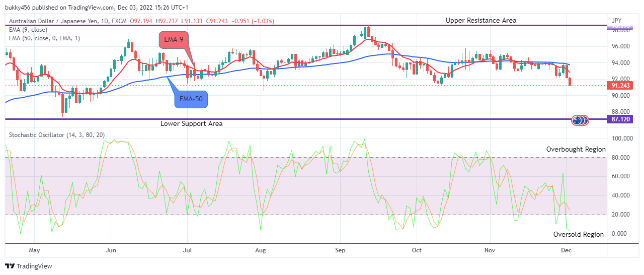The width and height of the screenshot is (644, 275).
Task: Click the Oversold Region annotation
Action: click(578, 234)
